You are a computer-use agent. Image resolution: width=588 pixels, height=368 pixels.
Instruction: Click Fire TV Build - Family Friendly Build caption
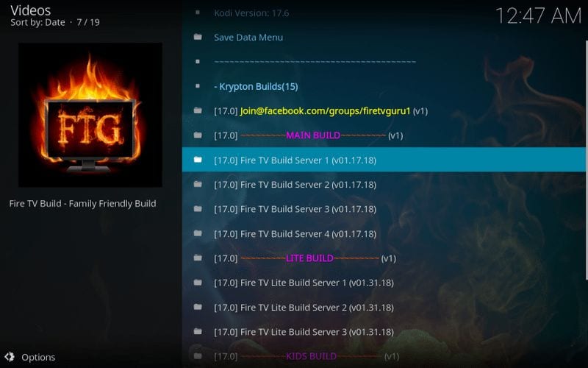[x=82, y=204]
